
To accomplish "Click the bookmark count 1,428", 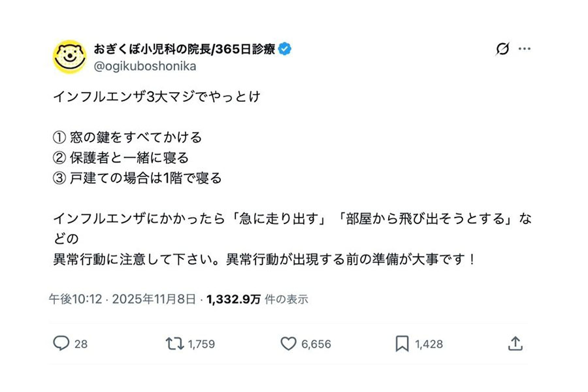I will click(428, 344).
